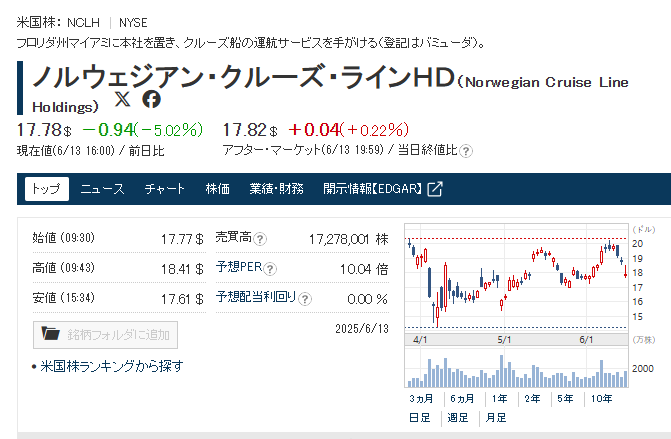Screen dimensions: 671x439
Task: Click the opening price 17.77 $
Action: pyautogui.click(x=182, y=239)
